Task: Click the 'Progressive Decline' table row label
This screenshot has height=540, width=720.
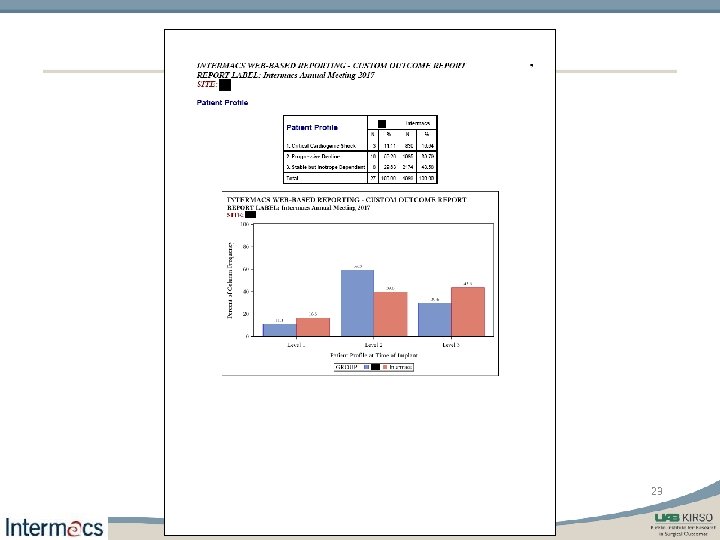Action: (x=313, y=157)
